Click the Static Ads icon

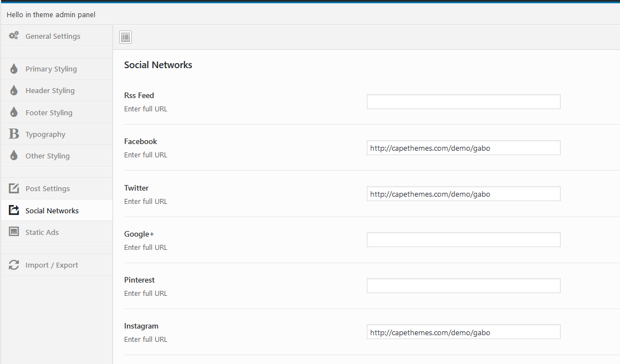tap(14, 232)
